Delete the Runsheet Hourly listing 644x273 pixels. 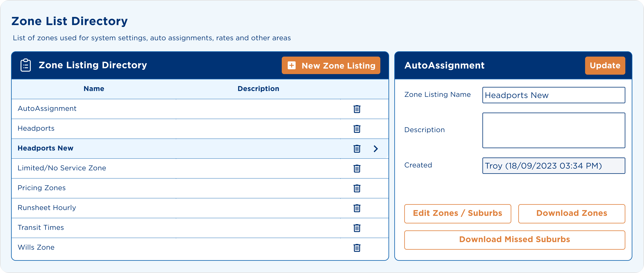tap(357, 208)
